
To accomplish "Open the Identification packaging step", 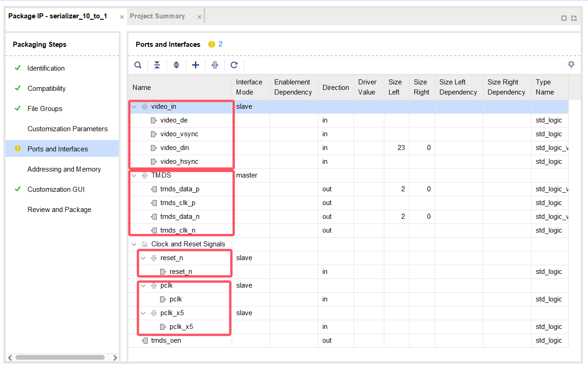I will (x=46, y=68).
